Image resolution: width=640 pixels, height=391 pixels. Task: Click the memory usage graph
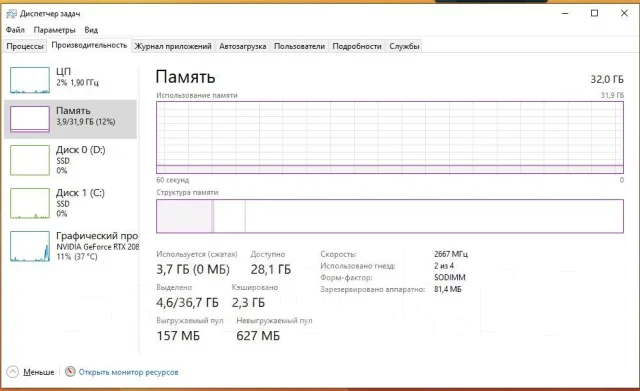click(390, 138)
